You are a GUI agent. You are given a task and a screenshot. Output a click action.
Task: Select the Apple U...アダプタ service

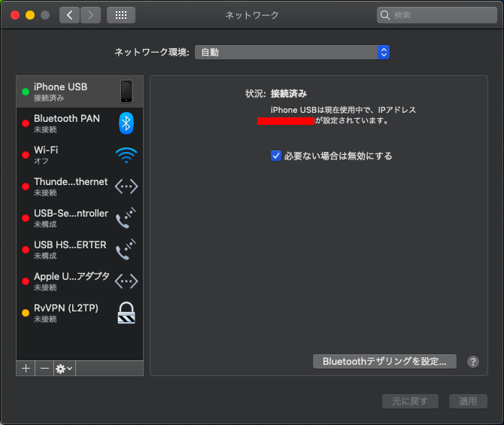[x=80, y=281]
